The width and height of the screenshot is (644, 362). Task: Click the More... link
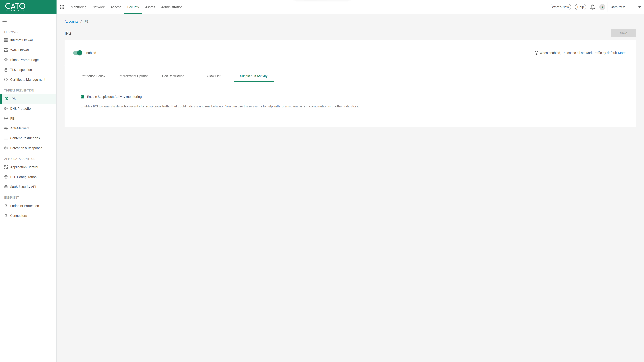623,53
